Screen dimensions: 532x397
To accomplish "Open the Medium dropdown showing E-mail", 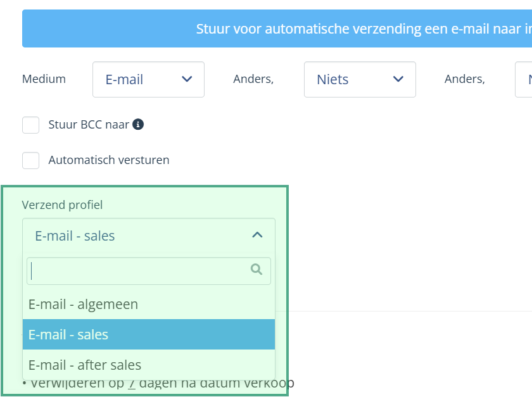I will click(148, 79).
